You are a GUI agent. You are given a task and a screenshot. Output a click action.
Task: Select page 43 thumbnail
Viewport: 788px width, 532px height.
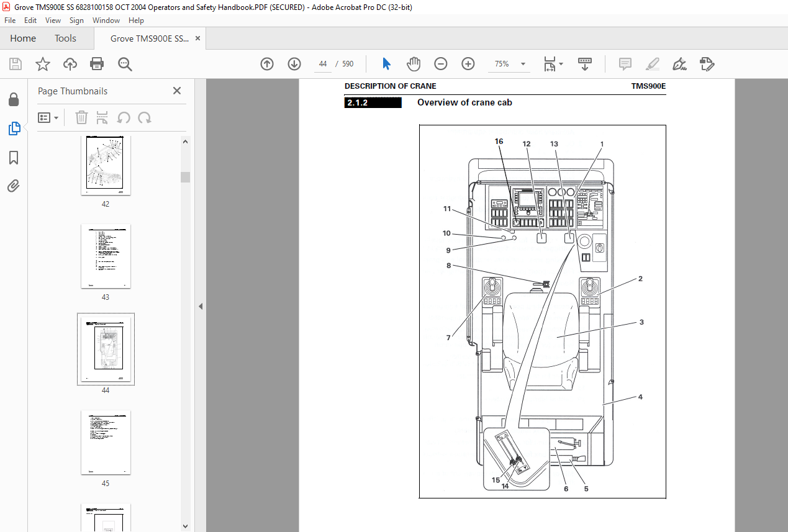pos(106,256)
